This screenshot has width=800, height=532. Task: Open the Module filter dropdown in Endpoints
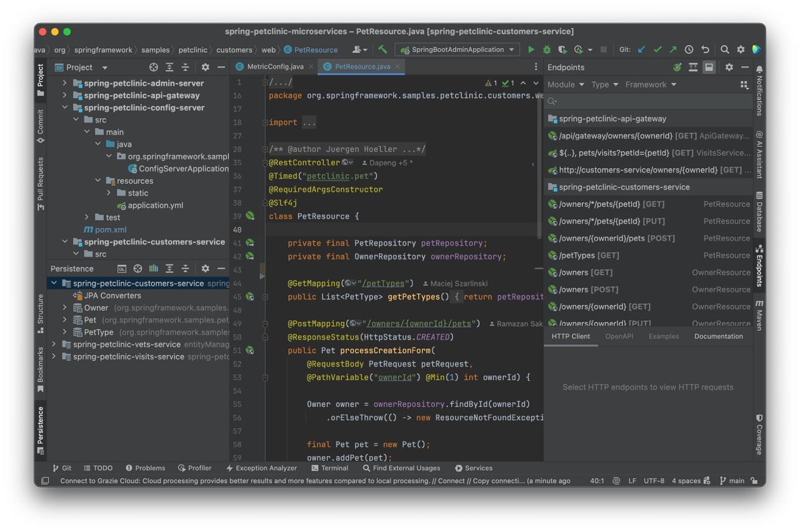click(x=566, y=84)
